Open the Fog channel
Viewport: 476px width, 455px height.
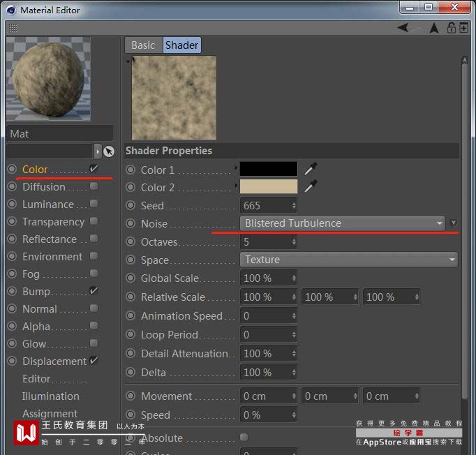tap(31, 274)
